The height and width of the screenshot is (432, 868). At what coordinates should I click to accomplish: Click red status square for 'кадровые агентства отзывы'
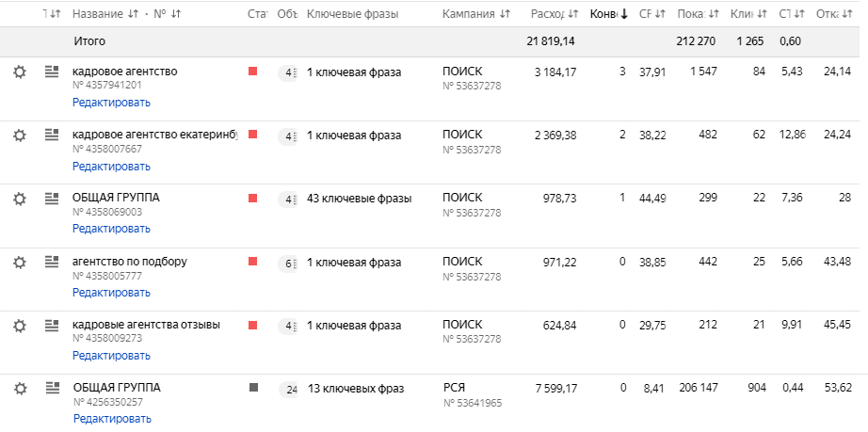tap(253, 325)
